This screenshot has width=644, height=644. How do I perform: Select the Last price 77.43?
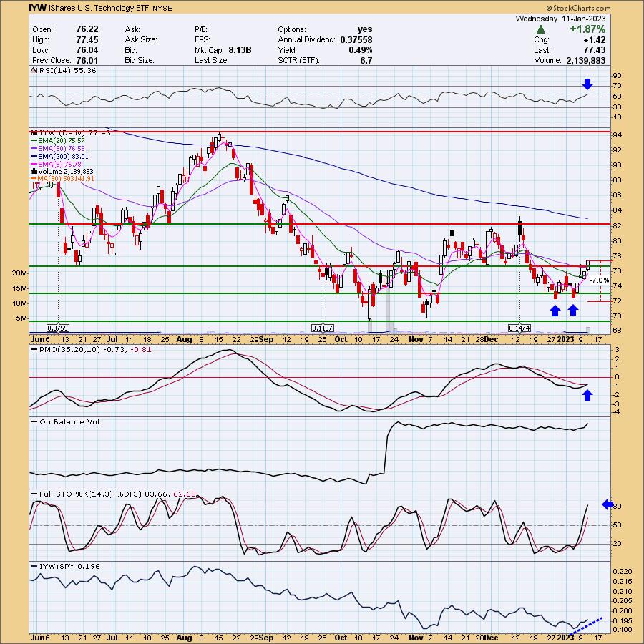tap(595, 50)
